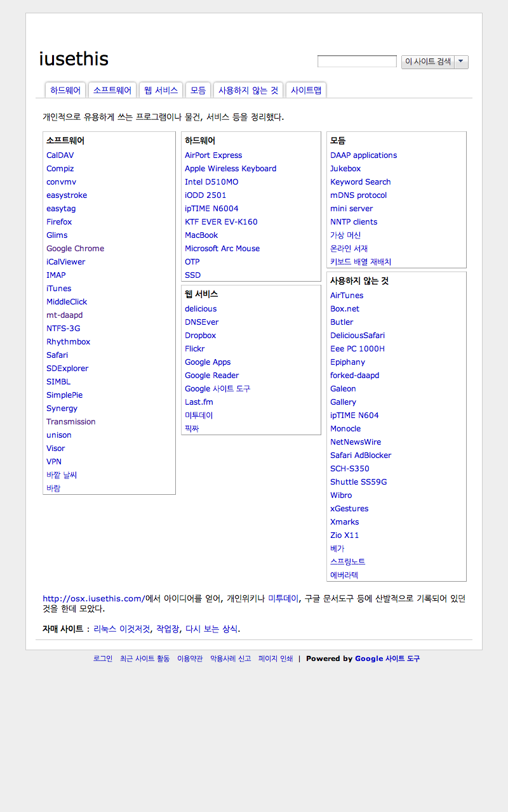
Task: Open the 스프링노트 link
Action: [347, 562]
